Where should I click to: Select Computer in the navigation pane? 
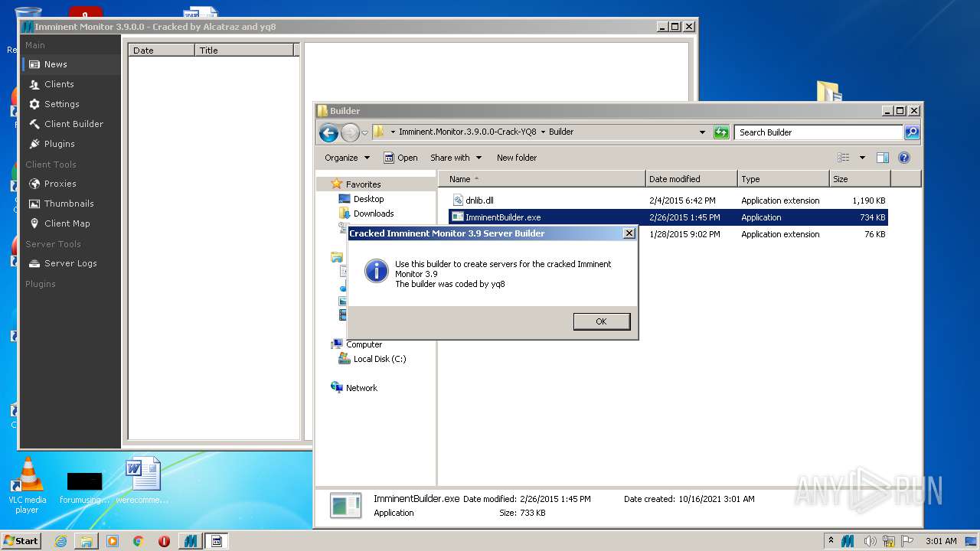click(364, 344)
